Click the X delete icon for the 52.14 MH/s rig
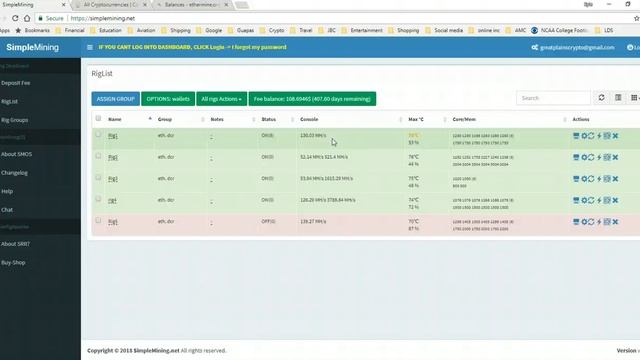 [615, 158]
